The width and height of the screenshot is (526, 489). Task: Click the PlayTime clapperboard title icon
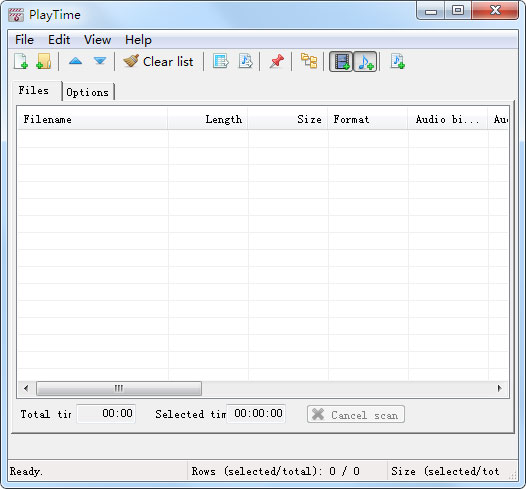click(x=16, y=15)
